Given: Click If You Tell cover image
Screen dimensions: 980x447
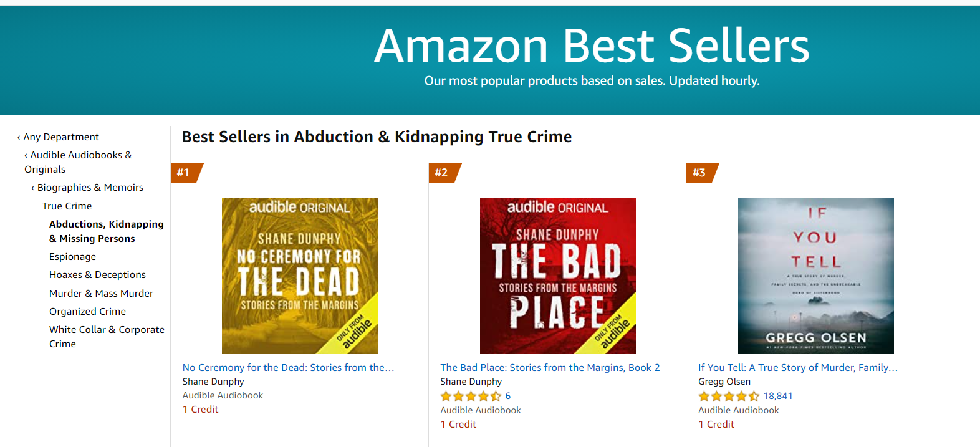Looking at the screenshot, I should [x=815, y=276].
